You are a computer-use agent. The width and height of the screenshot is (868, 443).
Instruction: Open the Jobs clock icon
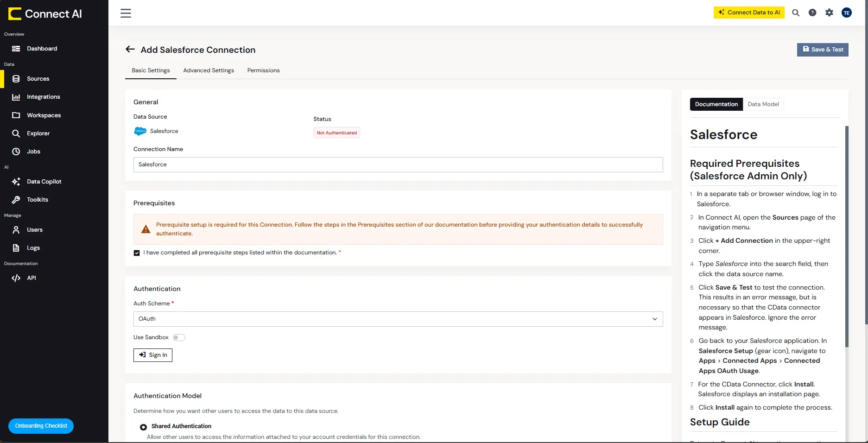click(16, 152)
